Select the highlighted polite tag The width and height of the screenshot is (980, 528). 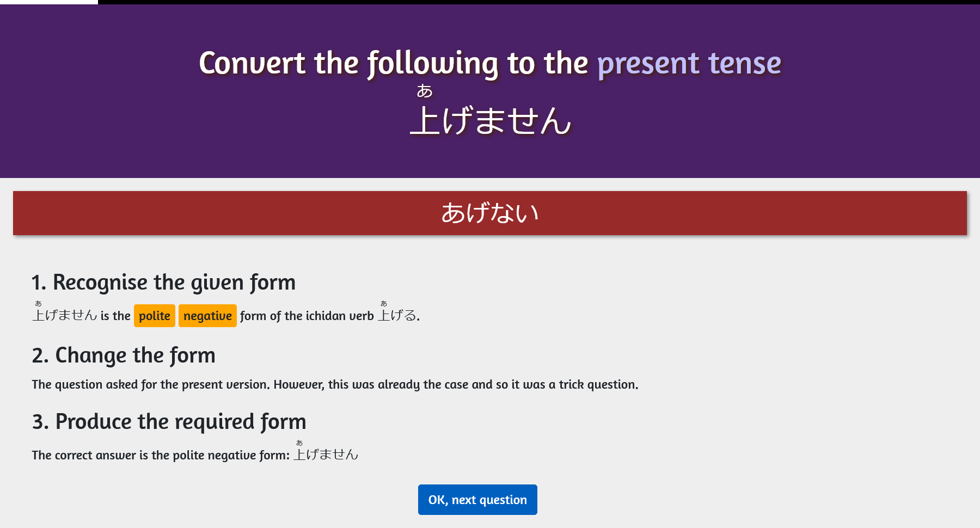click(x=154, y=316)
